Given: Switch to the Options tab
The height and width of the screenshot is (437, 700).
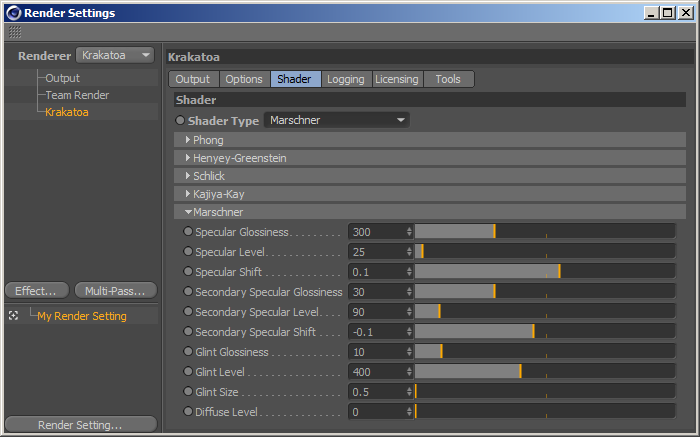Looking at the screenshot, I should point(244,79).
